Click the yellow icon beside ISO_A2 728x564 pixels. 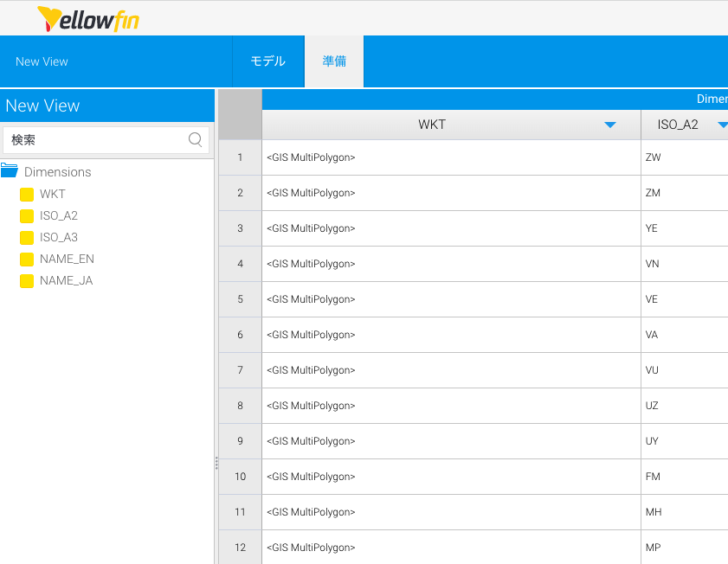[x=27, y=216]
